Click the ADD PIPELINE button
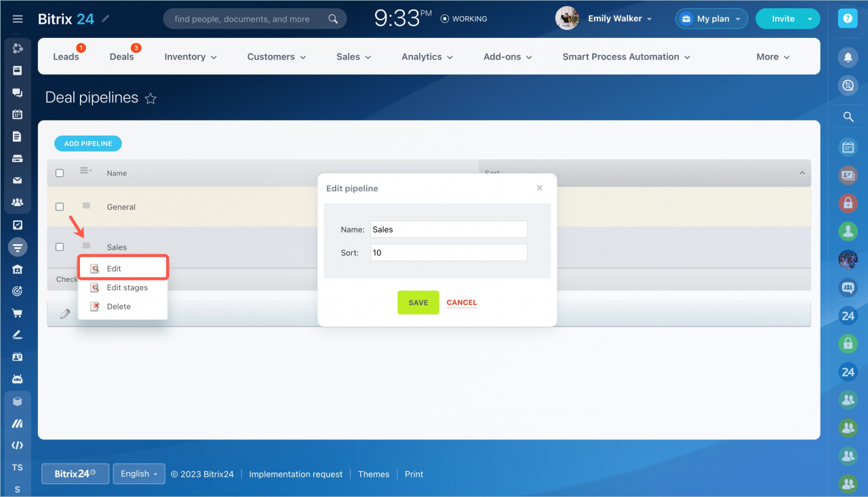Viewport: 868px width, 497px height. 88,144
